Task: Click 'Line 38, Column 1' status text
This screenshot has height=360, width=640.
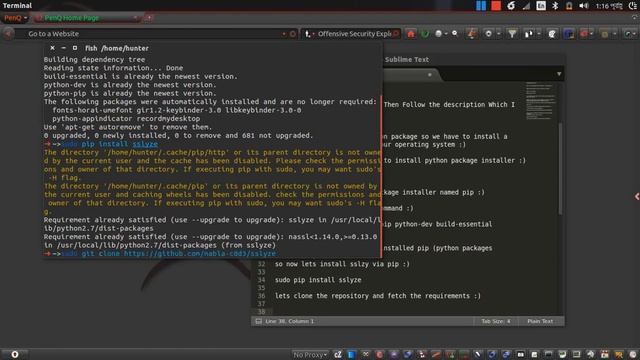Action: point(289,321)
